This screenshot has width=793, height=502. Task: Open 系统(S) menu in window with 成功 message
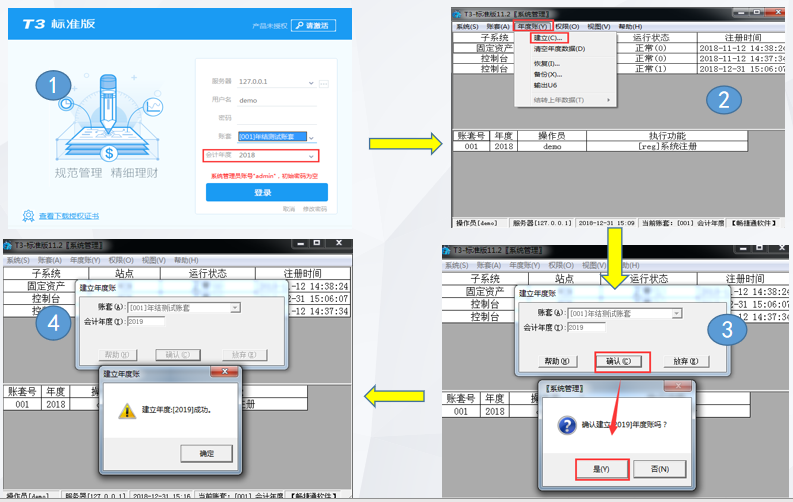pos(18,260)
